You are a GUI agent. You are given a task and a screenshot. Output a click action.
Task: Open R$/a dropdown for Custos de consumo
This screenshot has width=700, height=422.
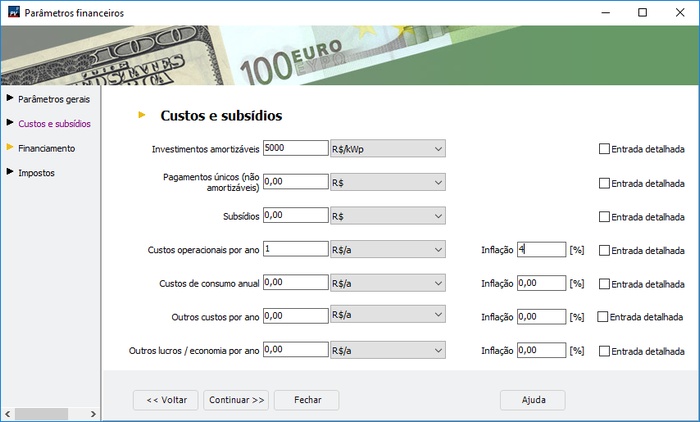[x=387, y=283]
